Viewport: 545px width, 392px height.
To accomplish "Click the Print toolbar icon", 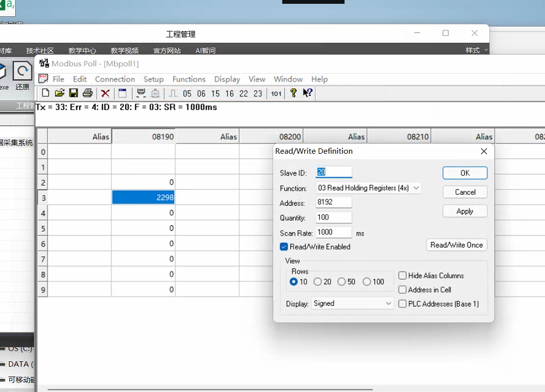I will pos(88,93).
